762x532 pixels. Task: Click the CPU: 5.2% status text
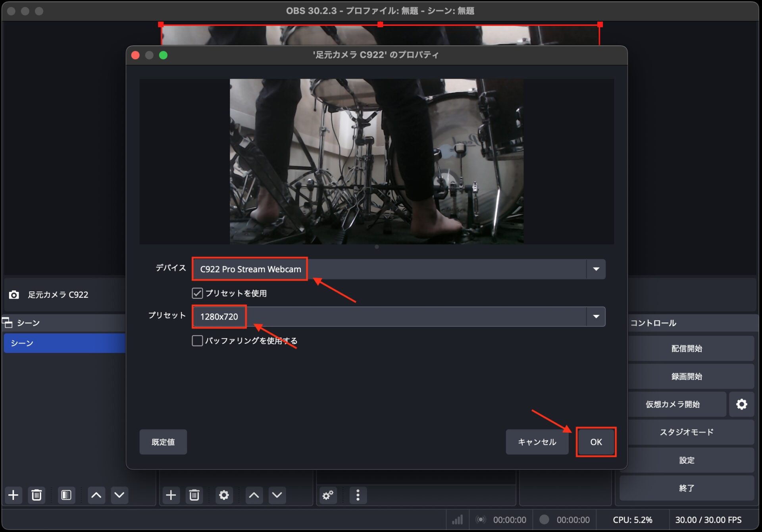click(x=633, y=520)
